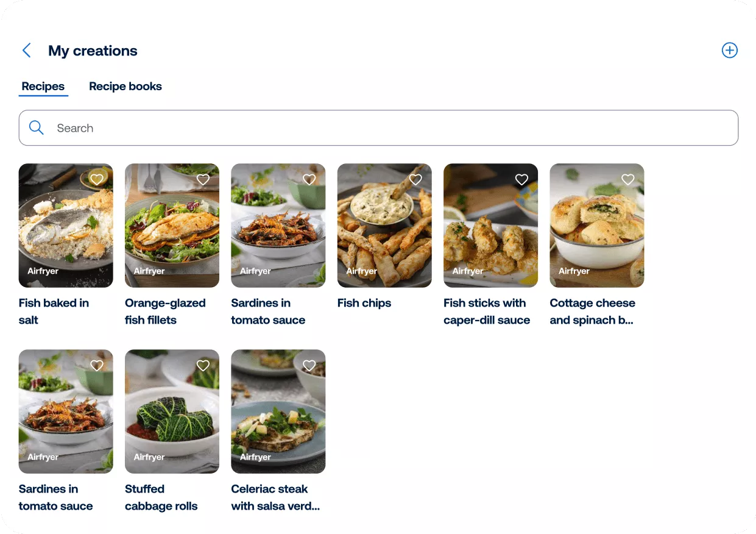Click the Fish sticks with caper-dill sauce title

click(x=487, y=311)
